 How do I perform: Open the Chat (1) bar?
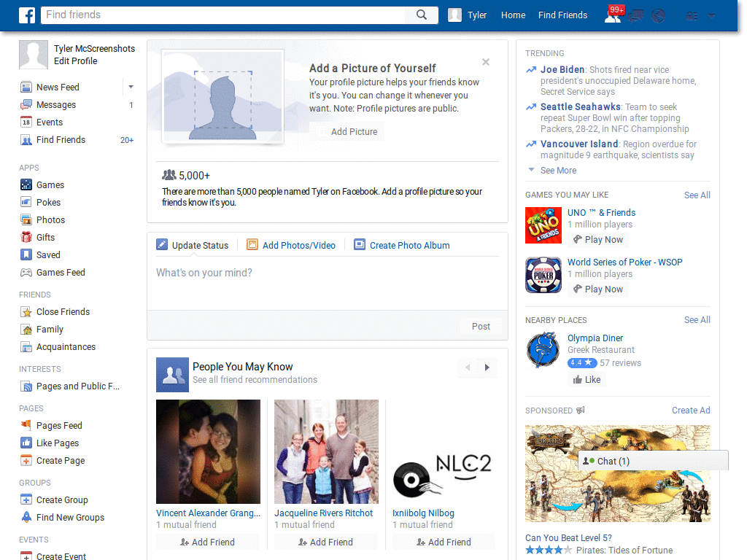(x=653, y=461)
